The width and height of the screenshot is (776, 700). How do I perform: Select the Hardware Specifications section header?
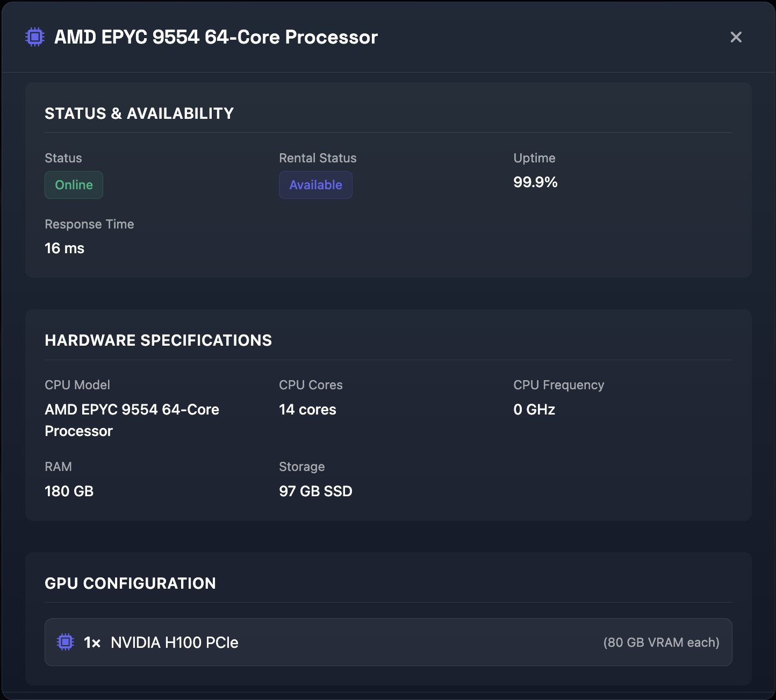159,340
